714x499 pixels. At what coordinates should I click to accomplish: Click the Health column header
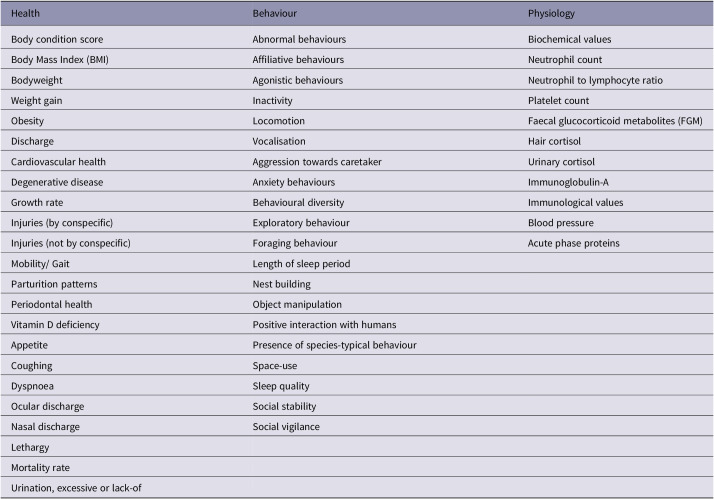coord(26,14)
